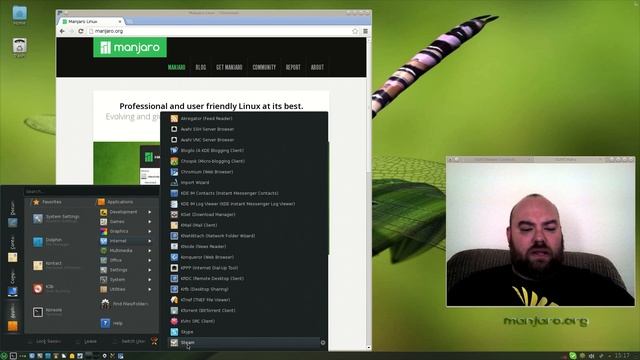Select the Manjaro Linux browser tab
This screenshot has width=640, height=360.
[x=92, y=21]
